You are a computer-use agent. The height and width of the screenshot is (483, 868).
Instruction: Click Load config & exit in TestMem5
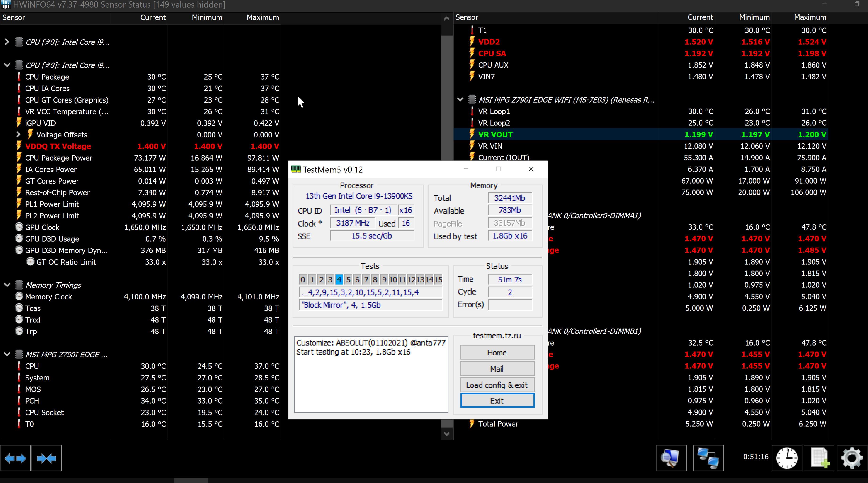pyautogui.click(x=497, y=385)
